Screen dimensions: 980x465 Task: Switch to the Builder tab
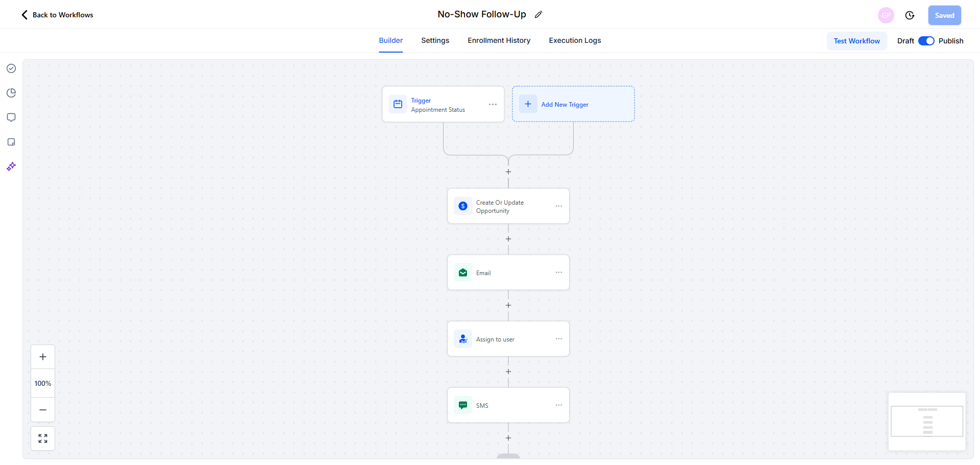391,40
